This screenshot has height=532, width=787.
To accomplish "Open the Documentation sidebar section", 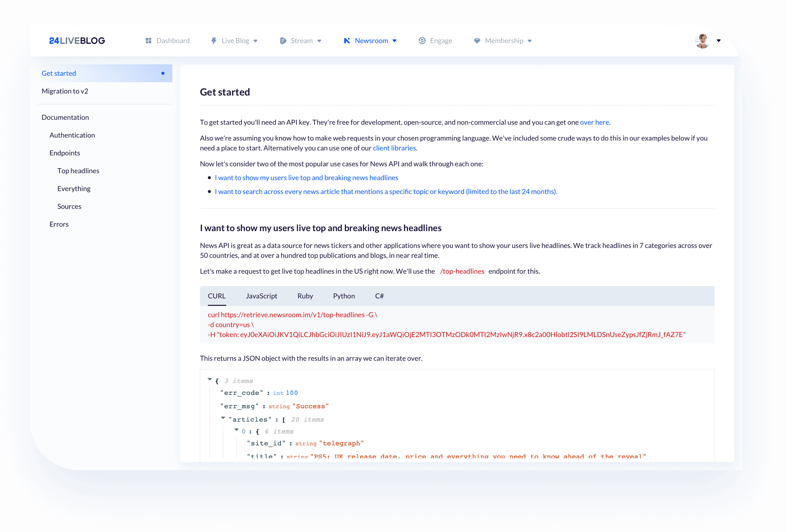I will 65,117.
